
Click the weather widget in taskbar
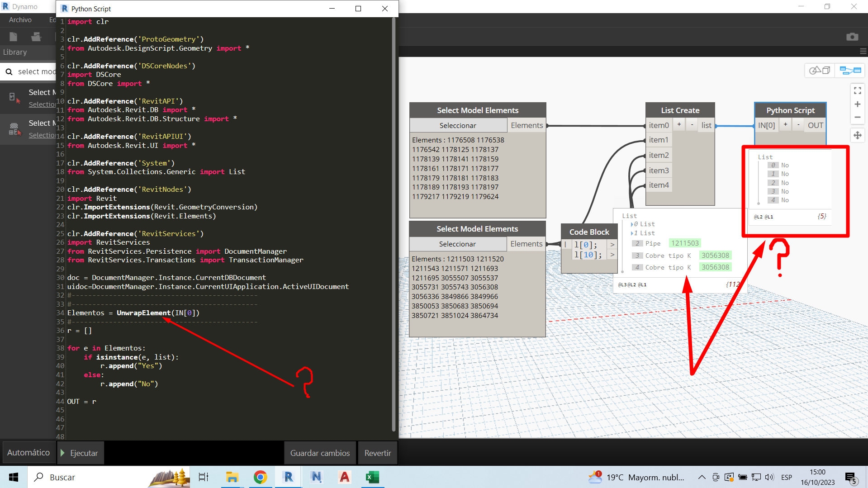(637, 477)
